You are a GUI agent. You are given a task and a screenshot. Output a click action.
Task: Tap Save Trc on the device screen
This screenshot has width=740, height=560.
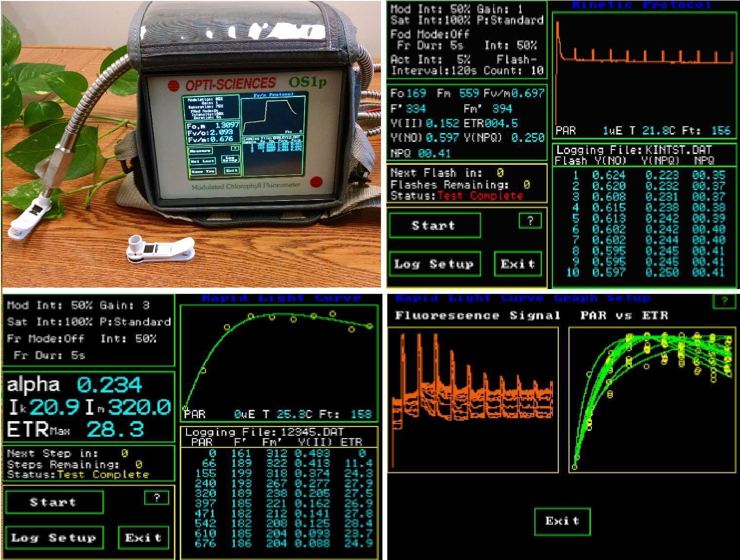tap(203, 172)
